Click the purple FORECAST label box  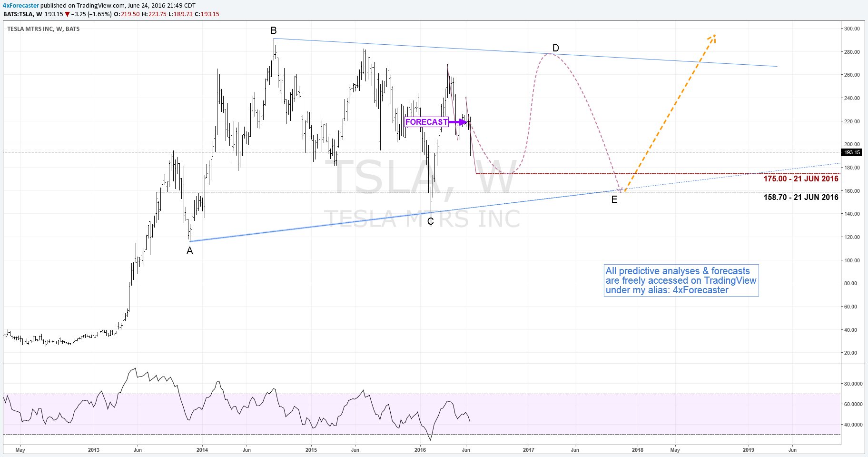coord(426,122)
